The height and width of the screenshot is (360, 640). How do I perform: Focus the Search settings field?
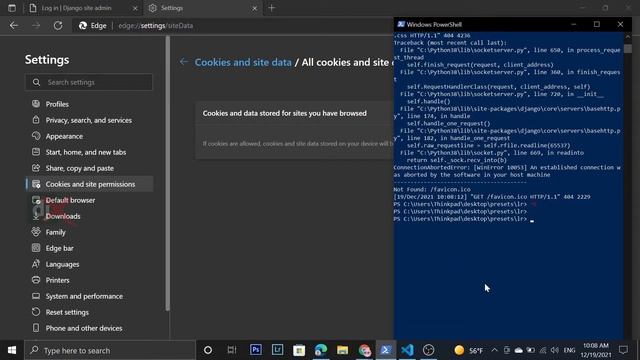pos(89,82)
